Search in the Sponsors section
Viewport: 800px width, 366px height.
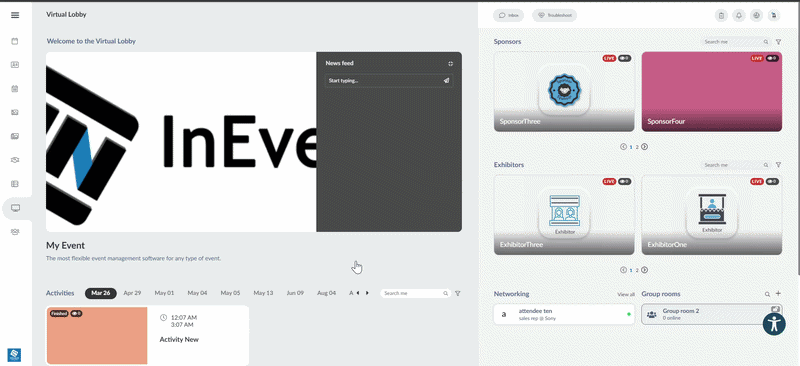pyautogui.click(x=735, y=42)
